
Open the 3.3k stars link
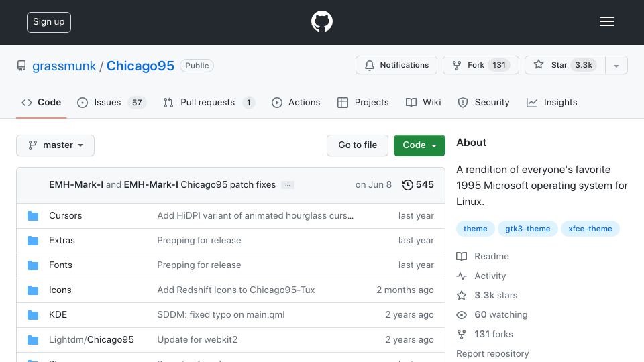tap(496, 295)
